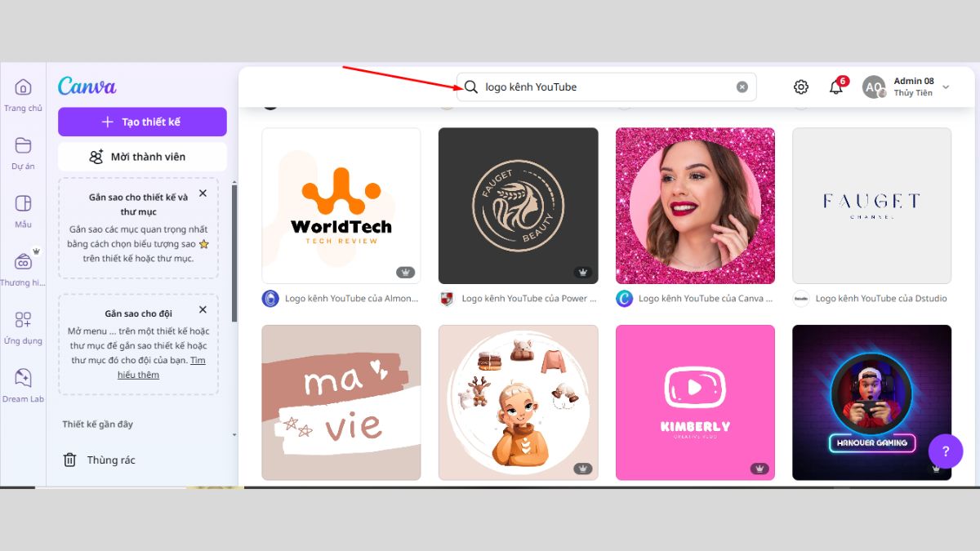The height and width of the screenshot is (551, 980).
Task: Click crown badge on cartoon girl template
Action: (x=582, y=469)
